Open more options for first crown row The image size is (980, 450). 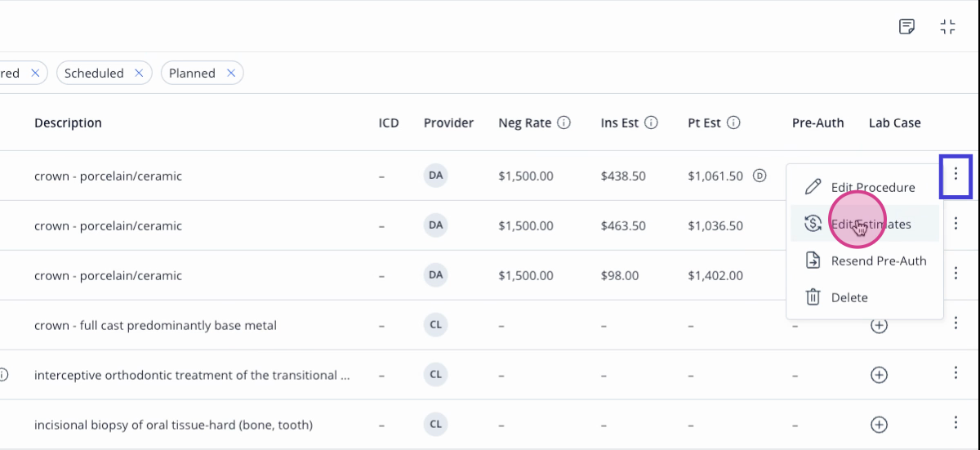955,175
